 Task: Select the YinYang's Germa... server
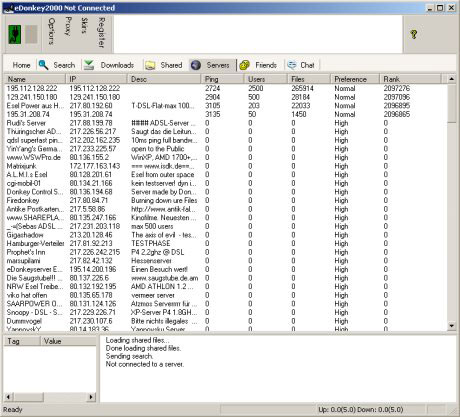tap(225, 149)
